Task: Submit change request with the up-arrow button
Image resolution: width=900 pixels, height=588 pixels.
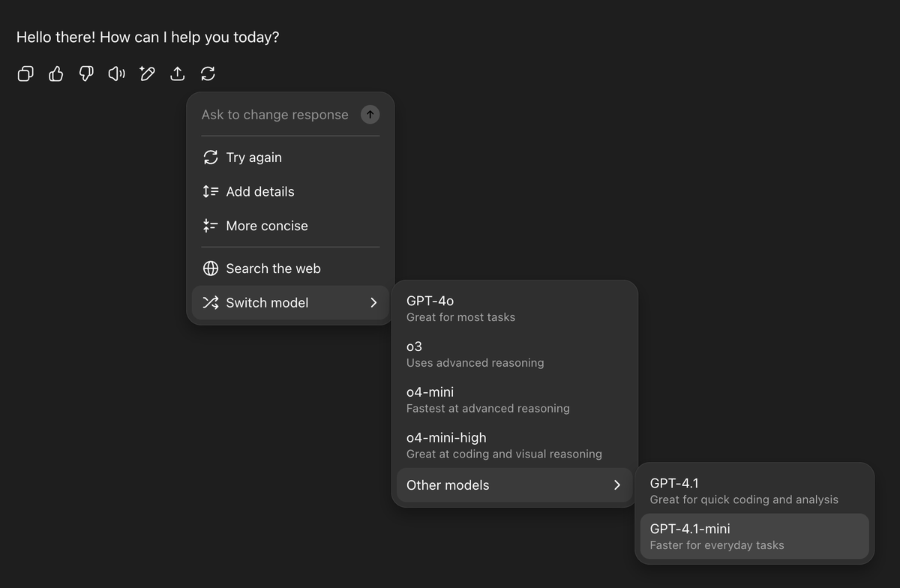Action: pos(370,115)
